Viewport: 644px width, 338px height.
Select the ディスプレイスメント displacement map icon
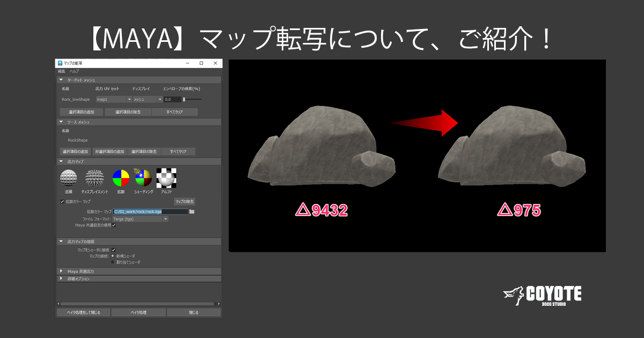click(x=94, y=178)
